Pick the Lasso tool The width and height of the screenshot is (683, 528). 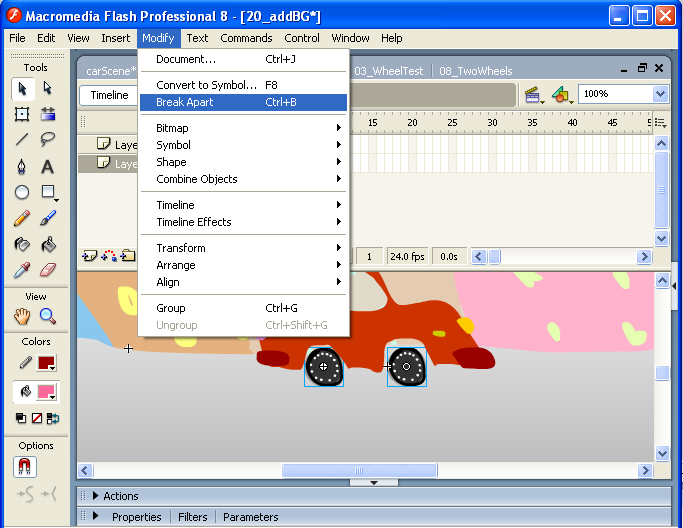pyautogui.click(x=47, y=140)
